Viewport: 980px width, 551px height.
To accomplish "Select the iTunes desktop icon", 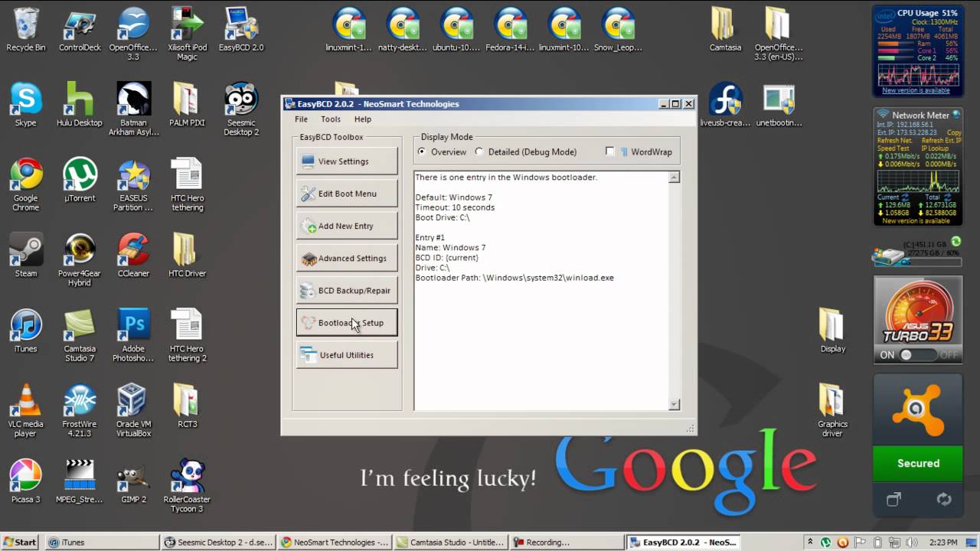I will [x=26, y=329].
